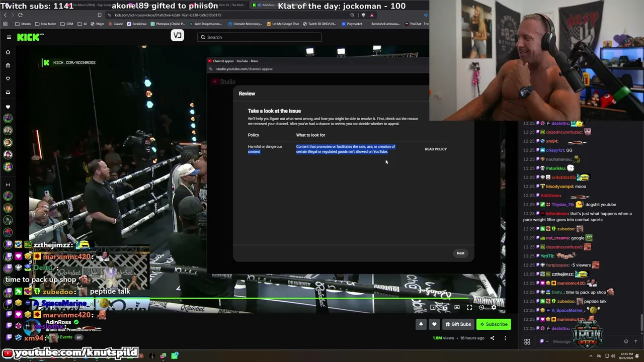Open the Polymarket bookmark
Screen dimensions: 644x362
(351, 24)
